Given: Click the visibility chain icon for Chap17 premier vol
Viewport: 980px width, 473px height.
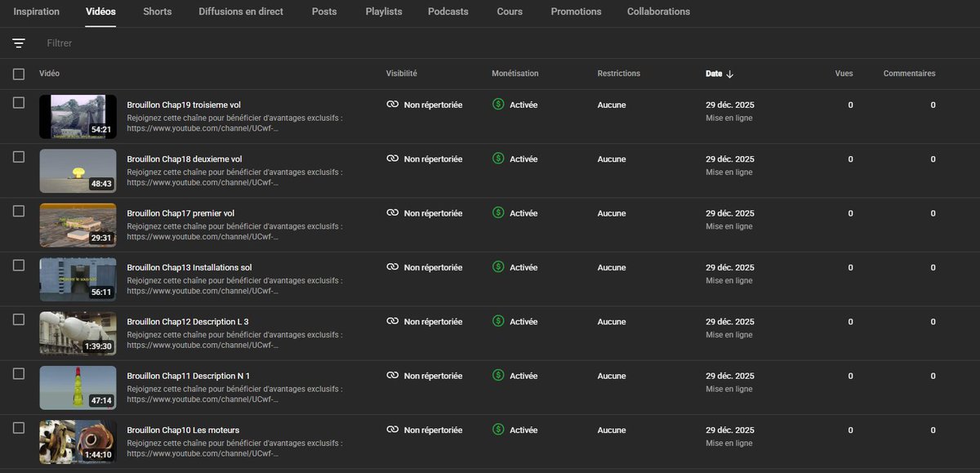Looking at the screenshot, I should tap(393, 213).
